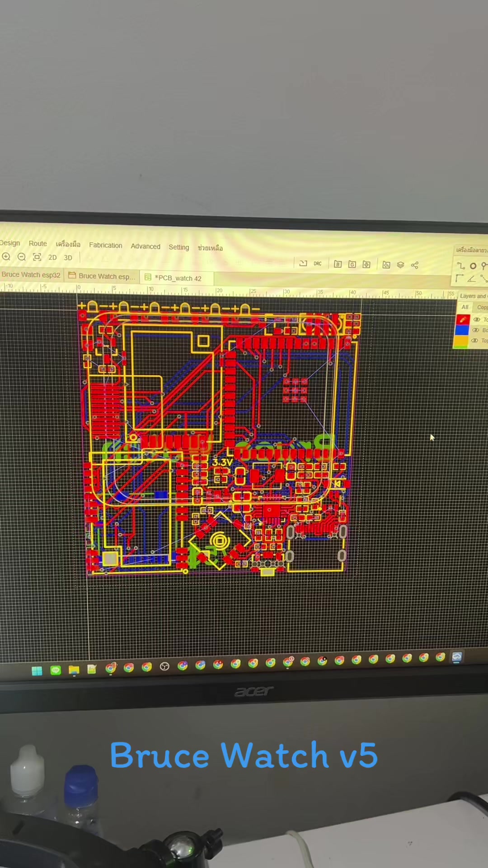Select the diagonal line tool in wiring panel
This screenshot has height=868, width=488.
[x=484, y=278]
